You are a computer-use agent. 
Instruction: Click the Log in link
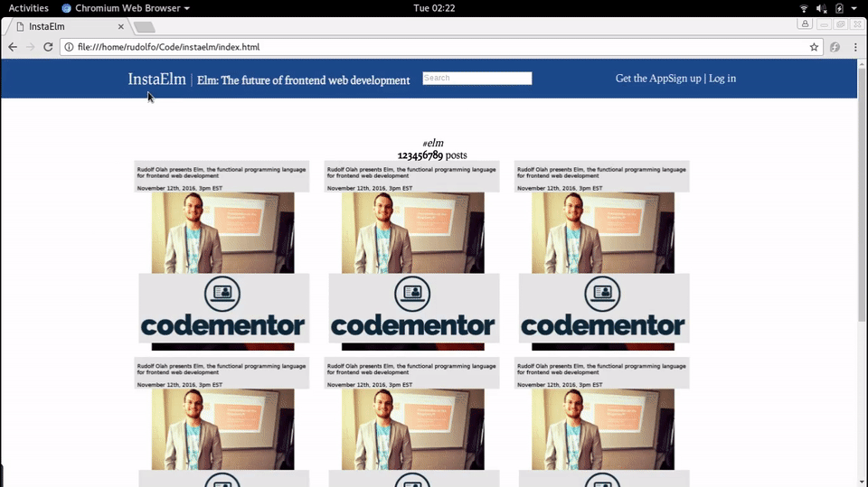click(x=722, y=79)
